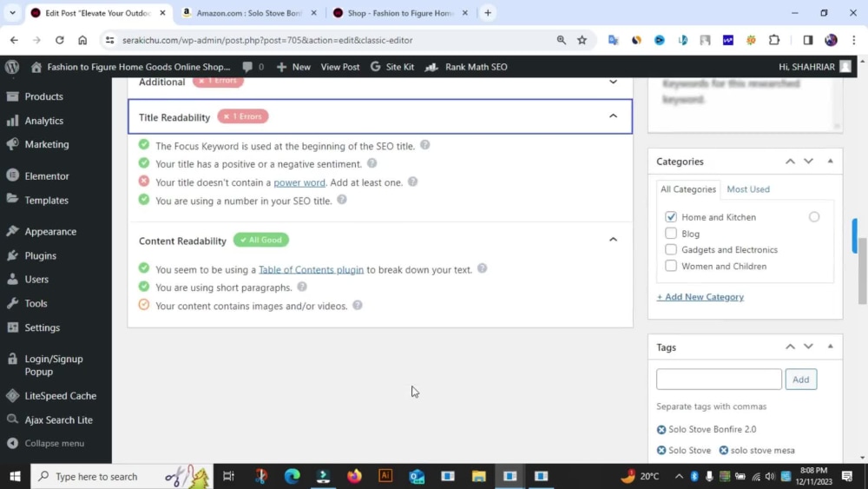Open File Explorer from the taskbar
Image resolution: width=868 pixels, height=489 pixels.
coord(479,476)
